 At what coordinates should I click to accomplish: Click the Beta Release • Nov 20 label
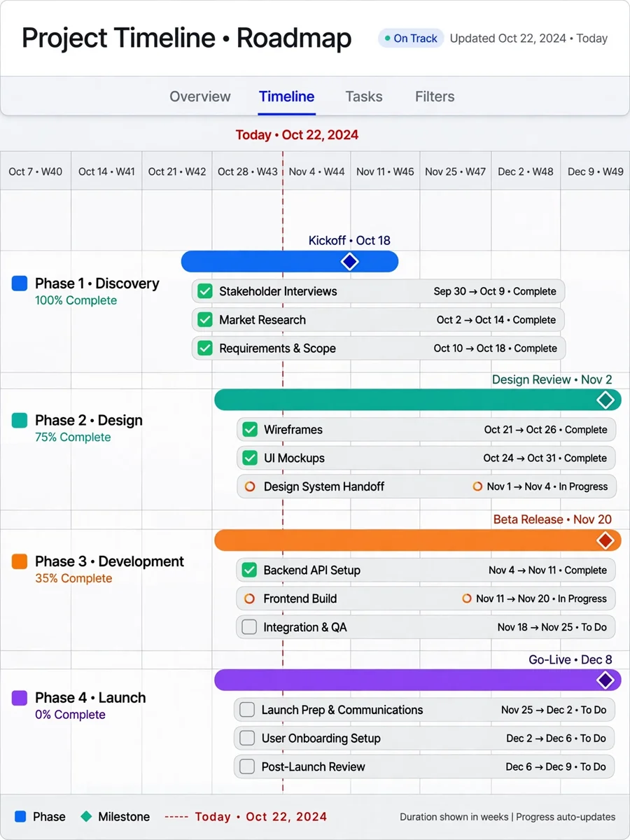click(552, 519)
